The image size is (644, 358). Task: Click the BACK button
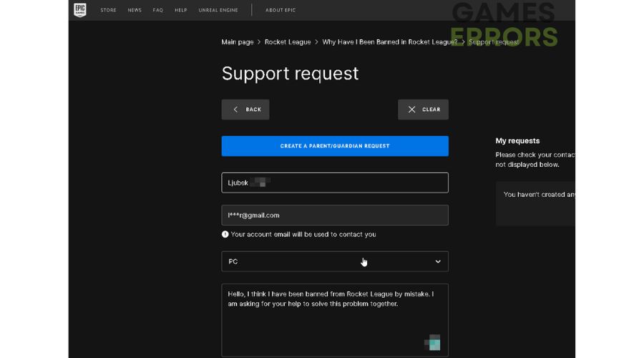point(245,110)
